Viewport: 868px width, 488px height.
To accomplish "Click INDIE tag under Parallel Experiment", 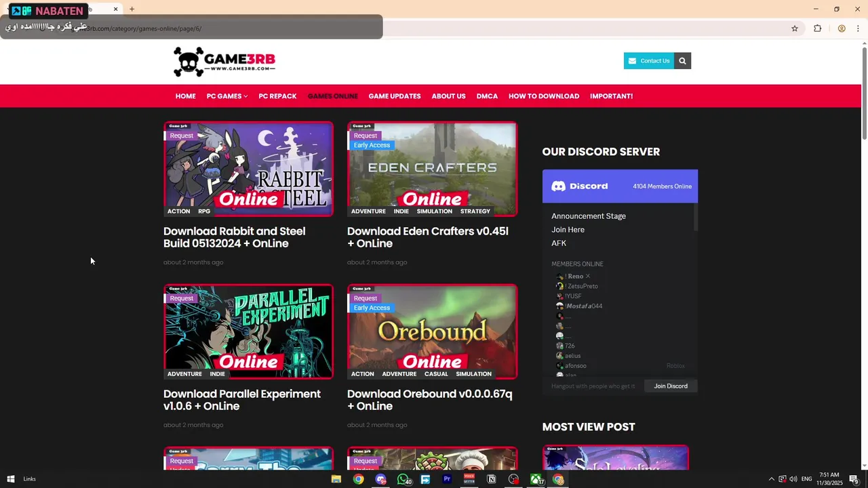I will [x=218, y=374].
